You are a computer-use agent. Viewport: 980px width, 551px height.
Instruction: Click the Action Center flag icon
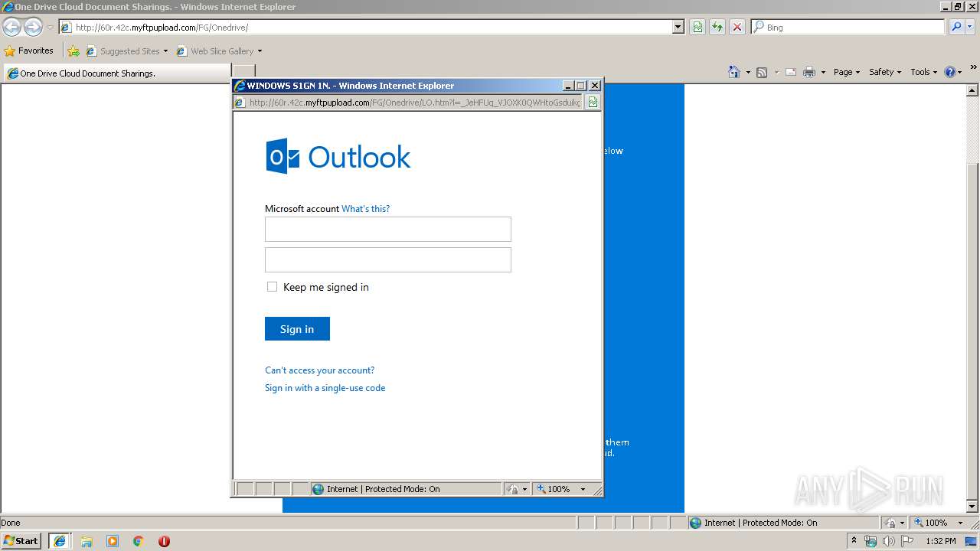[x=906, y=541]
